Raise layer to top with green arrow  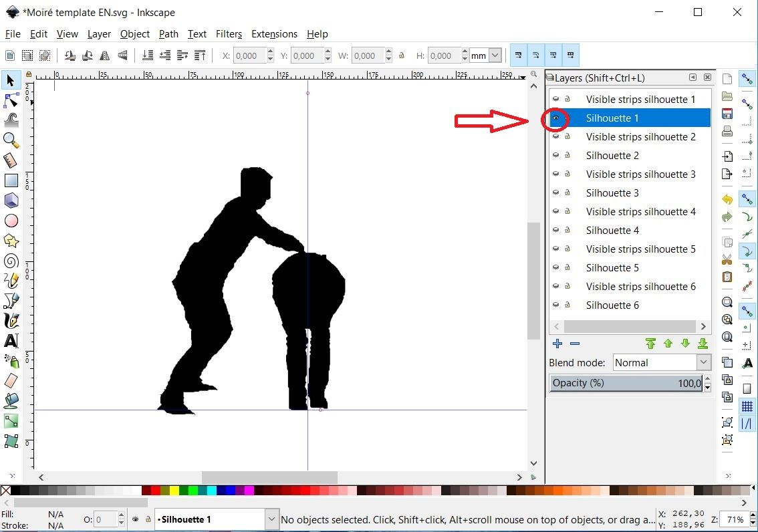pos(651,344)
